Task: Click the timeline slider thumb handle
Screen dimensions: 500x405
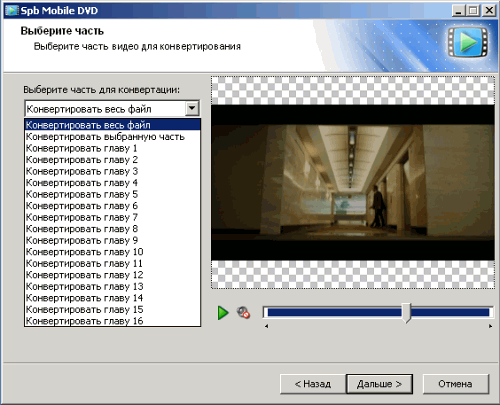Action: 406,313
